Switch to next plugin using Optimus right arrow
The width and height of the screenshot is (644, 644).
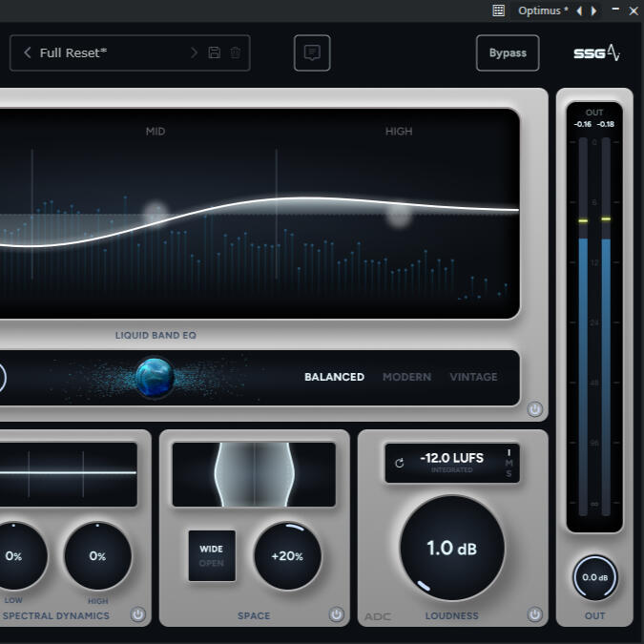594,10
